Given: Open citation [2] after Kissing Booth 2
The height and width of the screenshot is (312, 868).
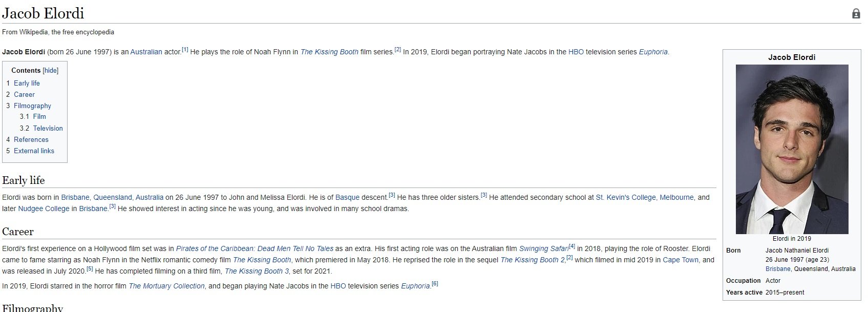Looking at the screenshot, I should tap(569, 258).
